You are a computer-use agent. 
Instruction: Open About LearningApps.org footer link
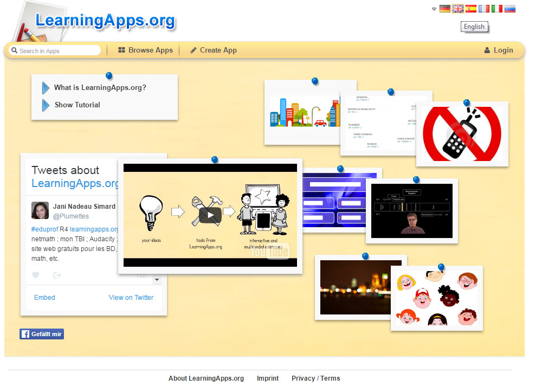click(207, 378)
